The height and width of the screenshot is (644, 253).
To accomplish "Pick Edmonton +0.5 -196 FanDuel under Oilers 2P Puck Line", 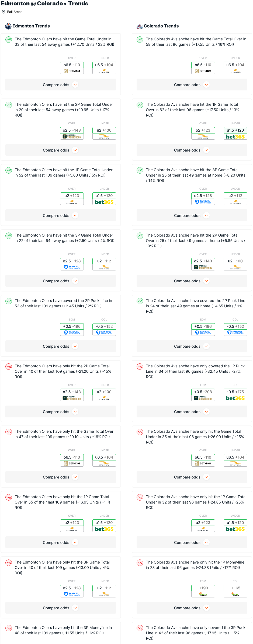I will (x=72, y=326).
